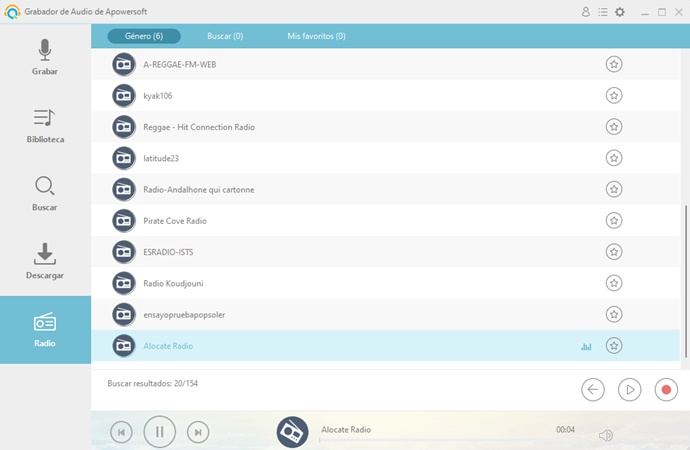
Task: Select the A-REGGAE-FM-WEB station name
Action: (x=180, y=65)
